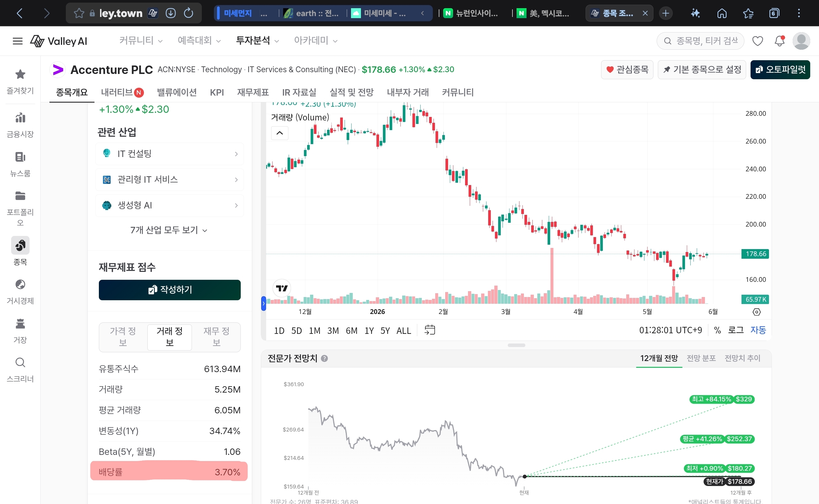Screen dimensions: 819x504
Task: Expand the 예측대회 nav dropdown
Action: (199, 41)
